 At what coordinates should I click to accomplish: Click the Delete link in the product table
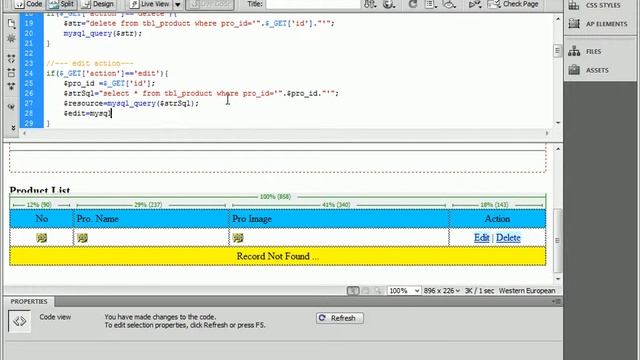click(x=508, y=238)
